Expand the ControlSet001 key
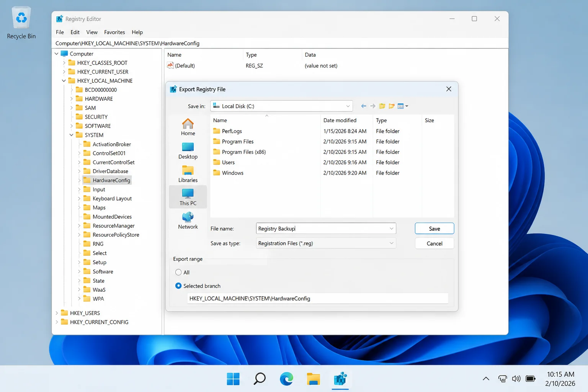 point(79,153)
